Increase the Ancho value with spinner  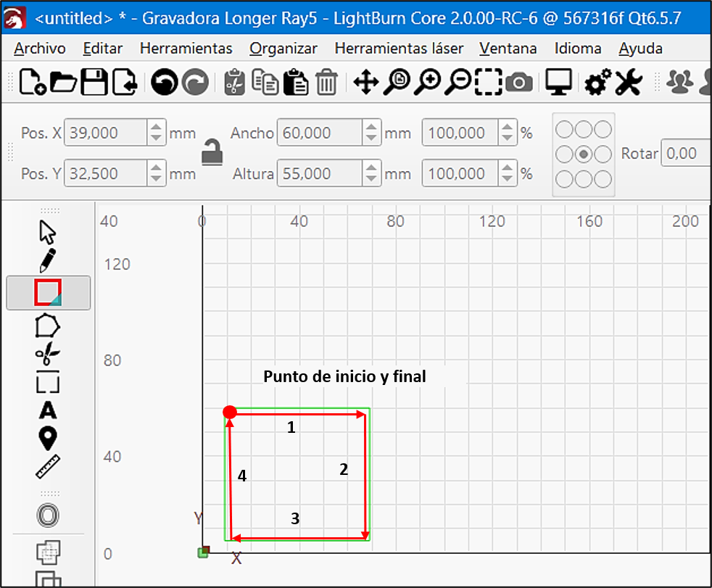[371, 126]
